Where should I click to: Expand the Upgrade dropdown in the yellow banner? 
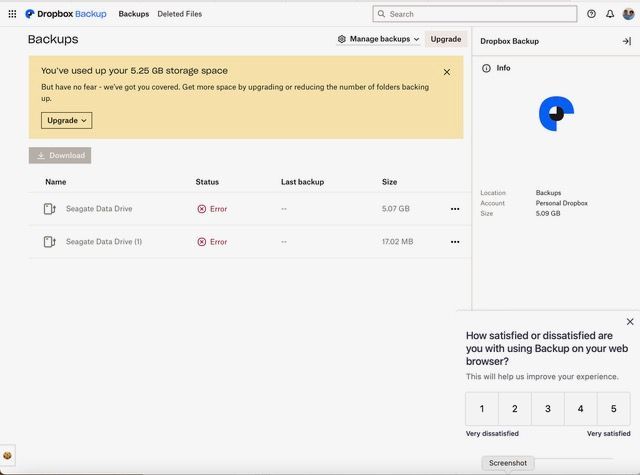coord(67,120)
